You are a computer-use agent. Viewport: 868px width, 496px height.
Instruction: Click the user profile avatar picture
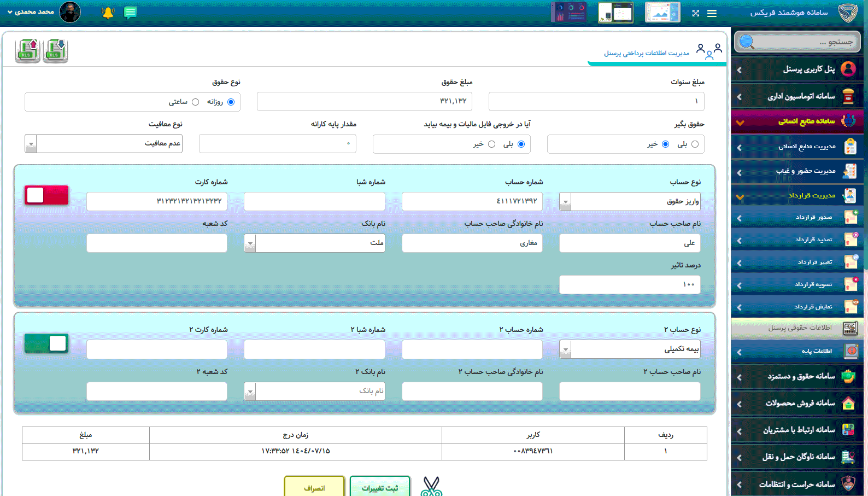point(70,12)
